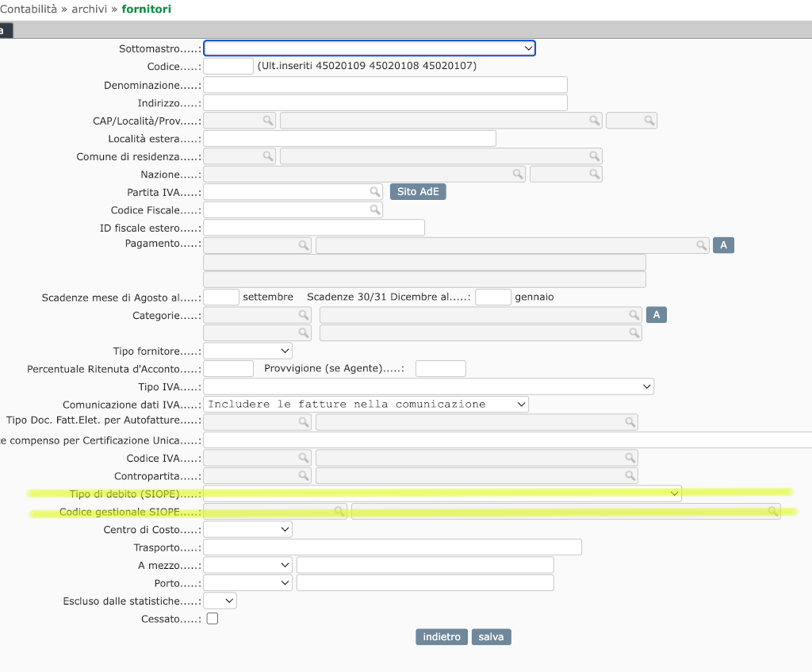Toggle the Cessato checkbox

tap(213, 619)
